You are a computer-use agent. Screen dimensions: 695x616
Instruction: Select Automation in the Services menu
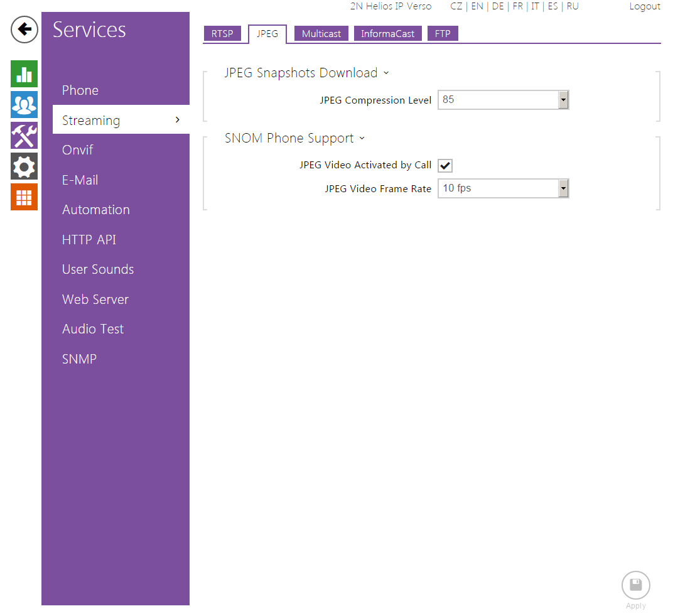point(96,210)
